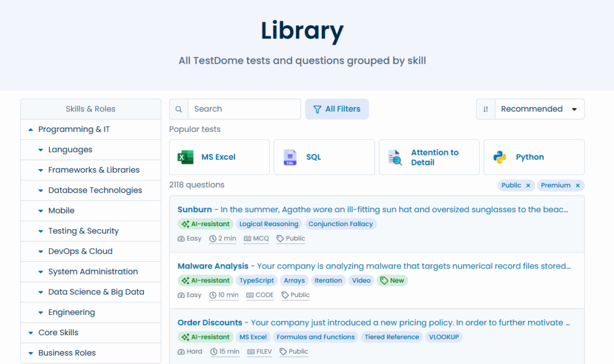Screen dimensions: 614x364
Task: Click the 10 min duration on Malware Analysis
Action: pyautogui.click(x=224, y=295)
